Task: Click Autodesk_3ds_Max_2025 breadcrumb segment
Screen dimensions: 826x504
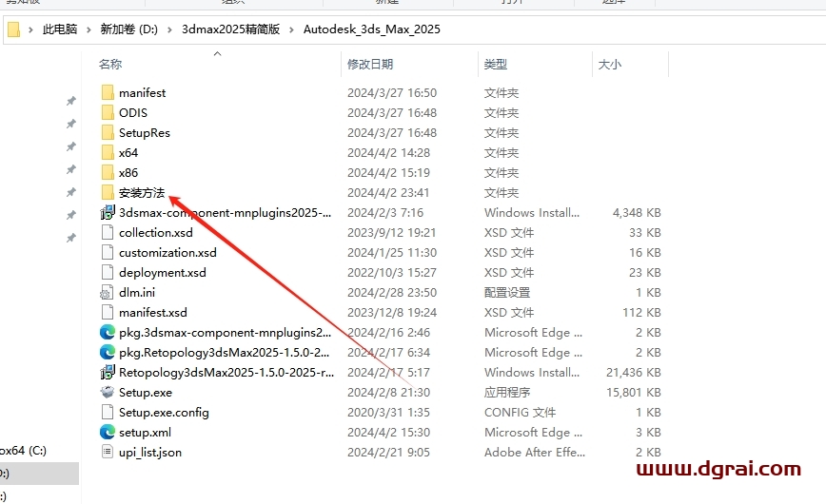Action: (372, 29)
